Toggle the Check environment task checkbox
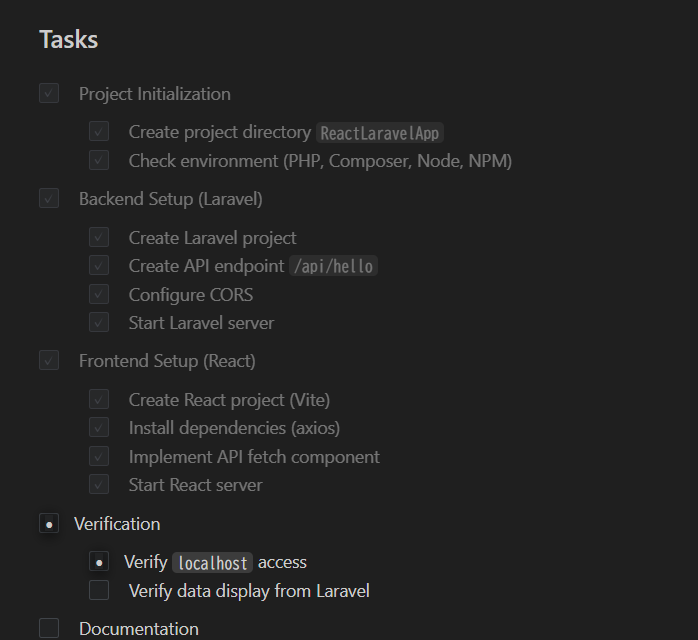The height and width of the screenshot is (640, 698). (99, 160)
